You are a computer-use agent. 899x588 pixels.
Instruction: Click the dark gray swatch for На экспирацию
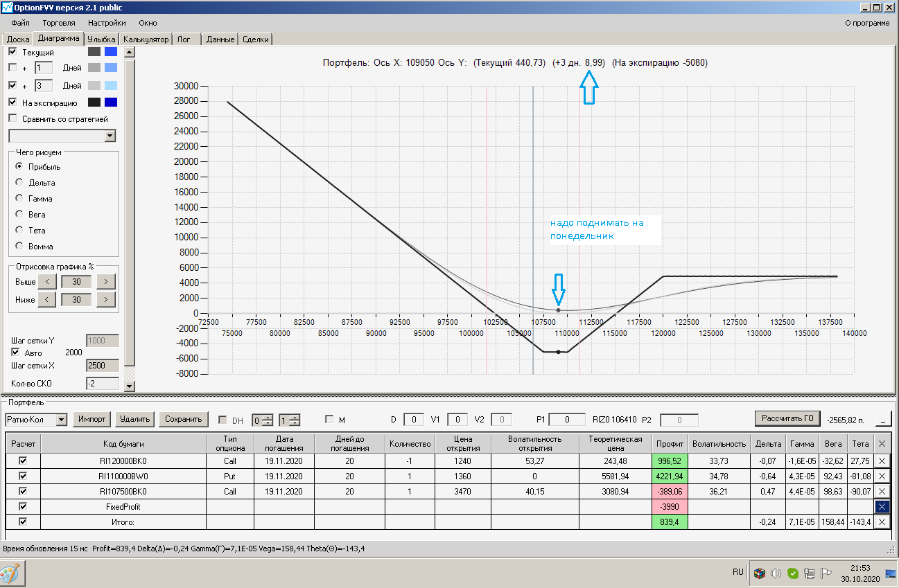94,103
